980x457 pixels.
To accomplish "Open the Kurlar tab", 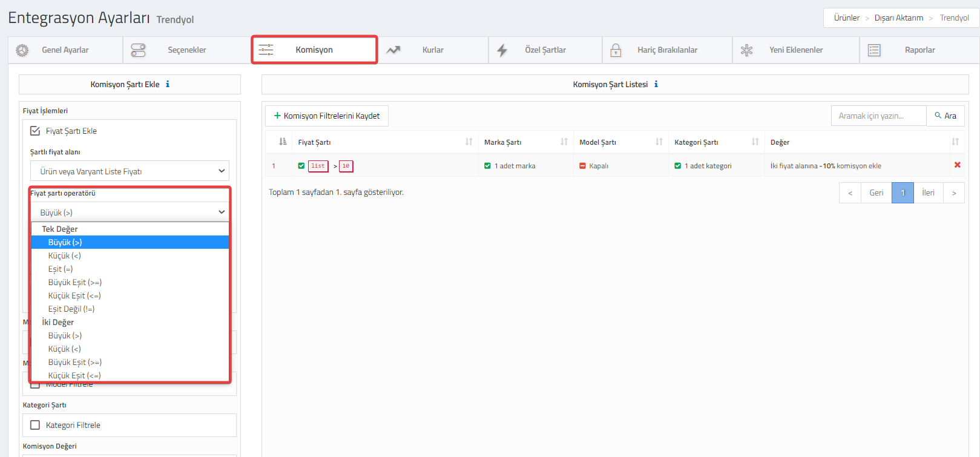I will pyautogui.click(x=433, y=50).
